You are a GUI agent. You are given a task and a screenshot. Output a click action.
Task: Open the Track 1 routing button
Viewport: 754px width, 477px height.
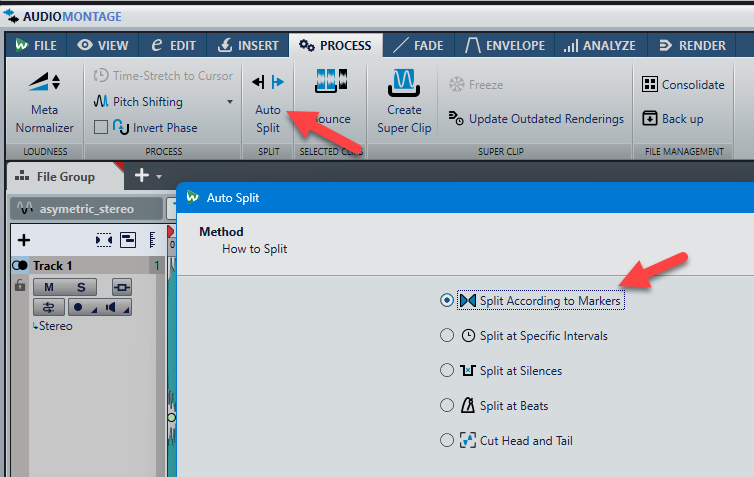pos(49,307)
